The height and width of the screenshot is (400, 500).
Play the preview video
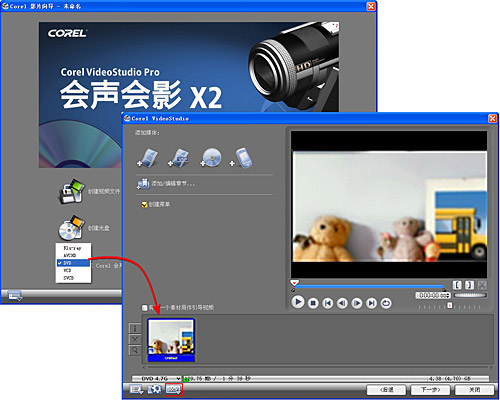point(298,302)
